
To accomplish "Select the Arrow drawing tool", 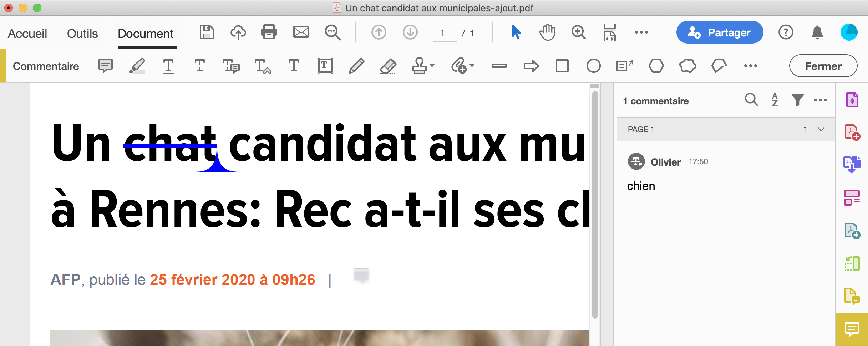I will tap(531, 66).
